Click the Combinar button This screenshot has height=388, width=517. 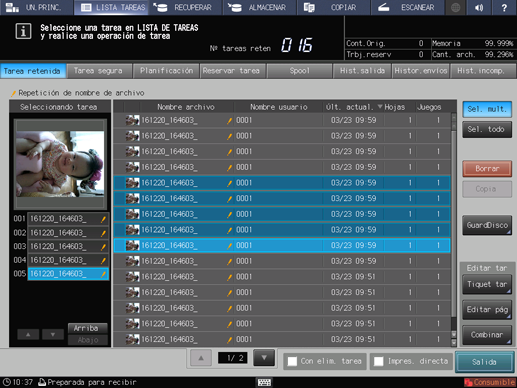click(487, 335)
